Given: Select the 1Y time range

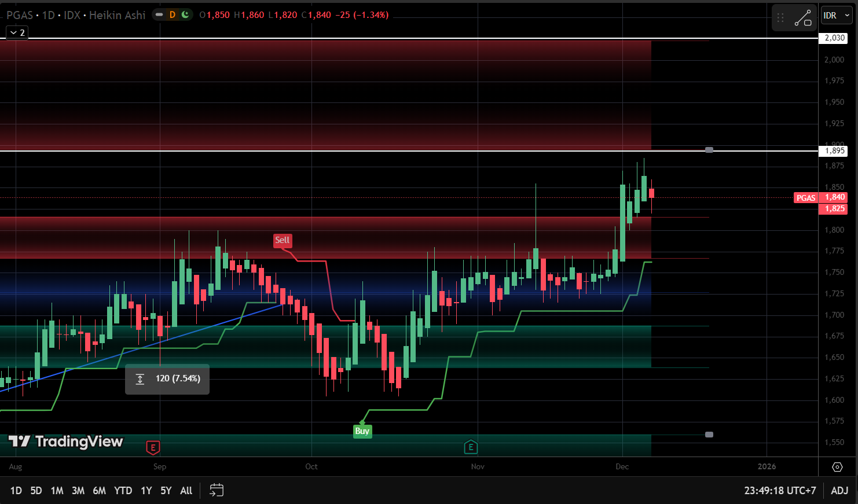Looking at the screenshot, I should (x=146, y=490).
